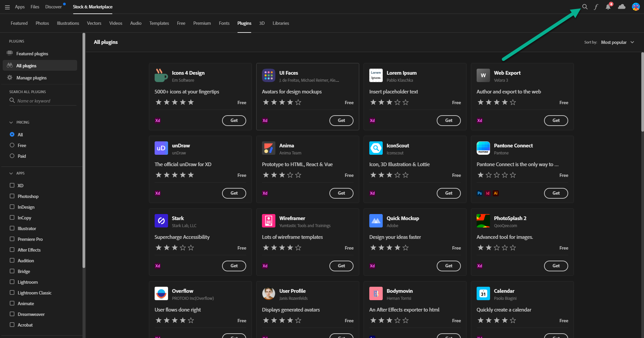Click the Web Export plugin icon
This screenshot has height=338, width=644.
483,75
